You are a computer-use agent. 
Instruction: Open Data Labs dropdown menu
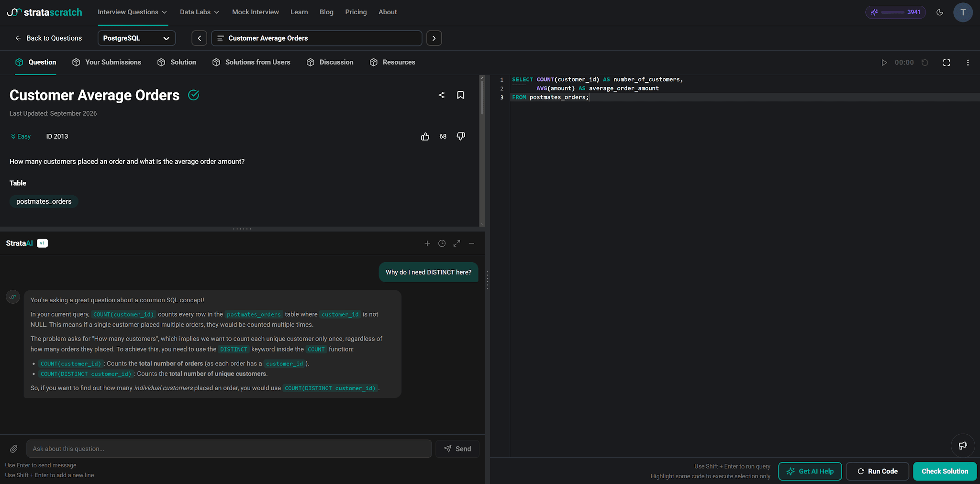(200, 12)
